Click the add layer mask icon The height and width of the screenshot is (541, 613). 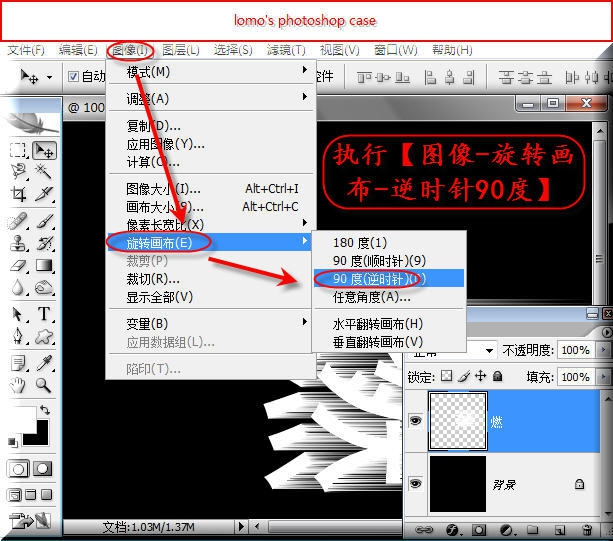[x=479, y=530]
